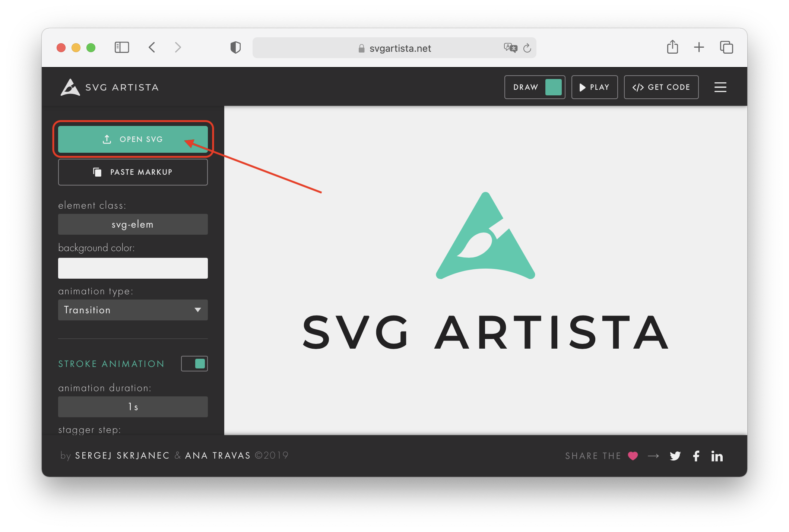Image resolution: width=789 pixels, height=532 pixels.
Task: Share on Facebook
Action: coord(696,456)
